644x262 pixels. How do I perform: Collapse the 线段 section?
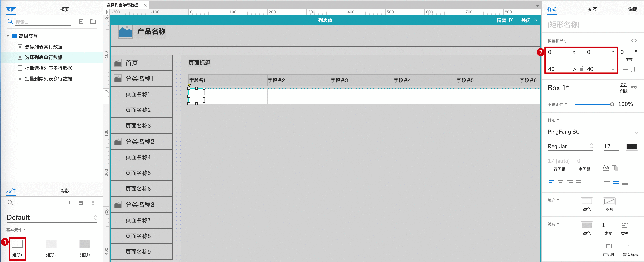pos(558,224)
